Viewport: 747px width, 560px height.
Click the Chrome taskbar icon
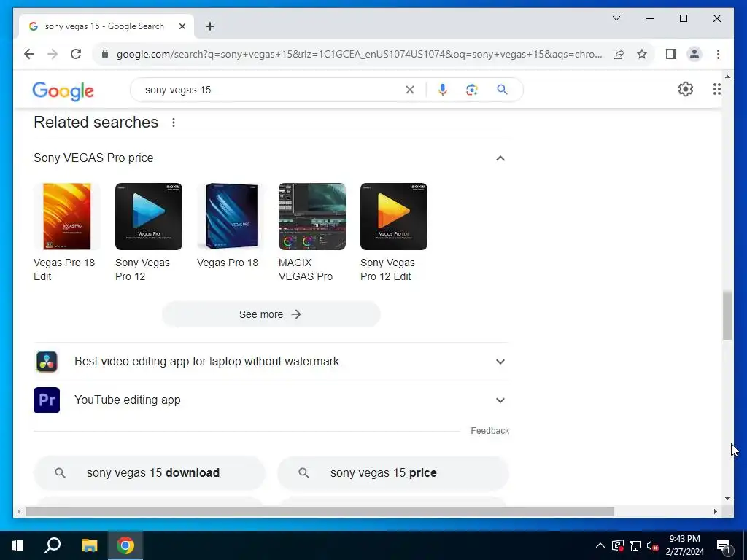125,545
